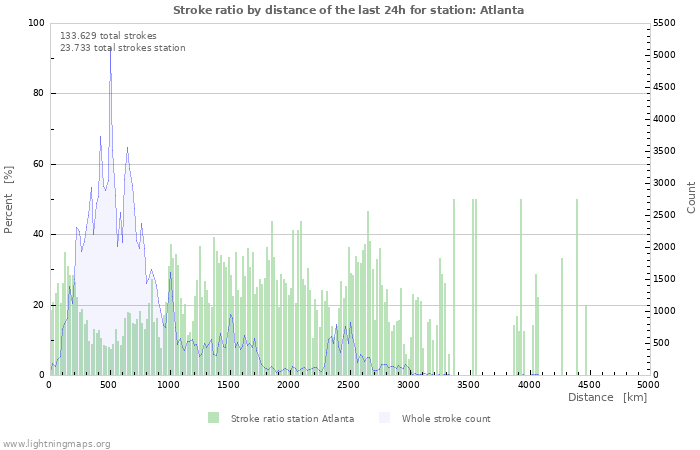
Task: Click the 2500 tick on distance axis
Action: (348, 384)
